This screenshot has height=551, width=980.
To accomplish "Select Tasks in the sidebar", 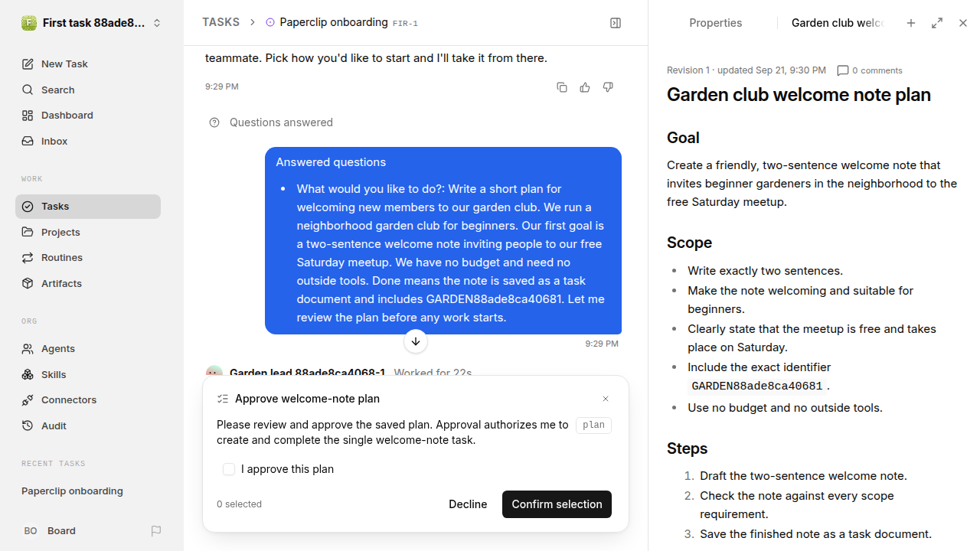I will click(x=88, y=207).
